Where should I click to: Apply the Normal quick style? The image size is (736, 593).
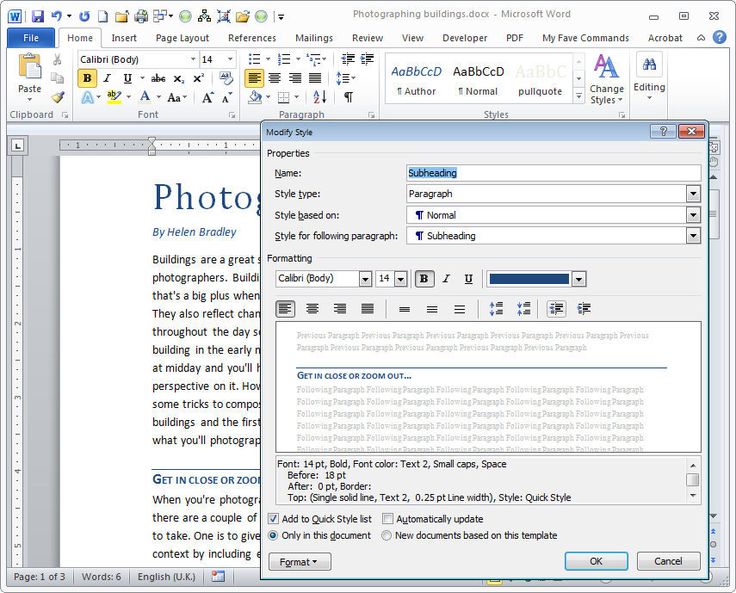[478, 80]
